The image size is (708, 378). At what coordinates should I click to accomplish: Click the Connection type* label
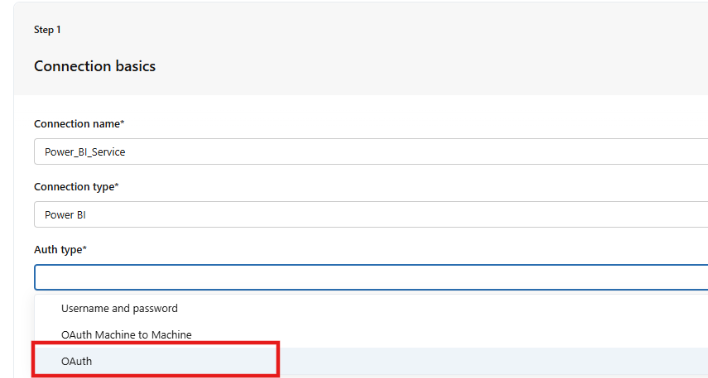coord(76,187)
